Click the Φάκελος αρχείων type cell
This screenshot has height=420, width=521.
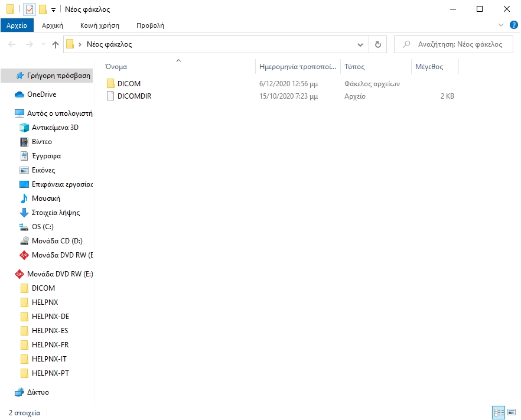372,84
